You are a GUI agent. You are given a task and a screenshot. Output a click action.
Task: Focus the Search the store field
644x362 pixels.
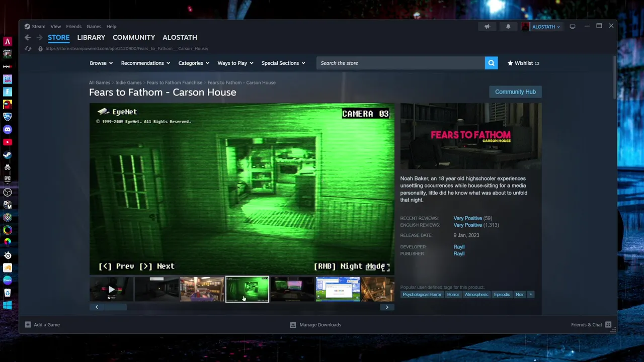400,63
